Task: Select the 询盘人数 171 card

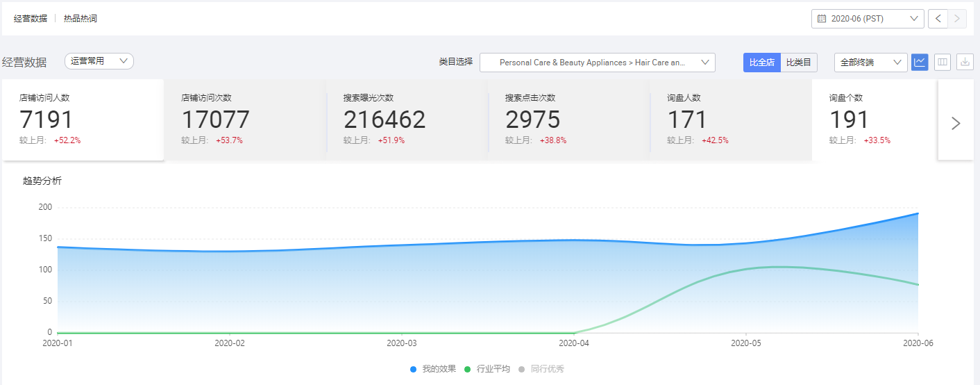Action: point(731,120)
